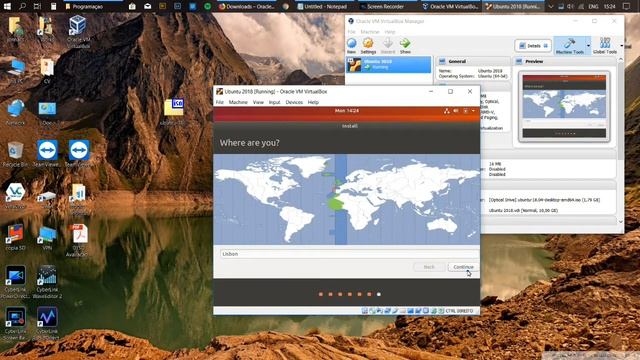Select the ISO folder icon on desktop
This screenshot has height=360, width=640.
pos(173,111)
